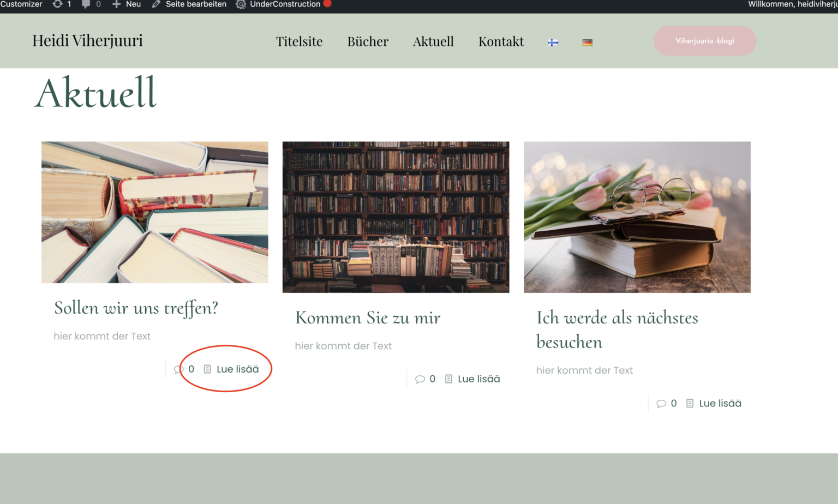Open the Willkommen user account menu
838x504 pixels.
click(x=792, y=4)
